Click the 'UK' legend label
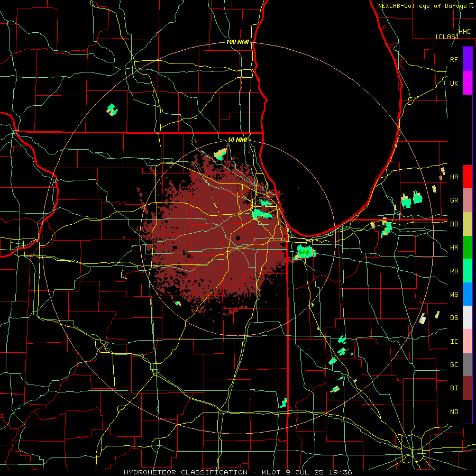This screenshot has height=476, width=476. click(x=454, y=83)
